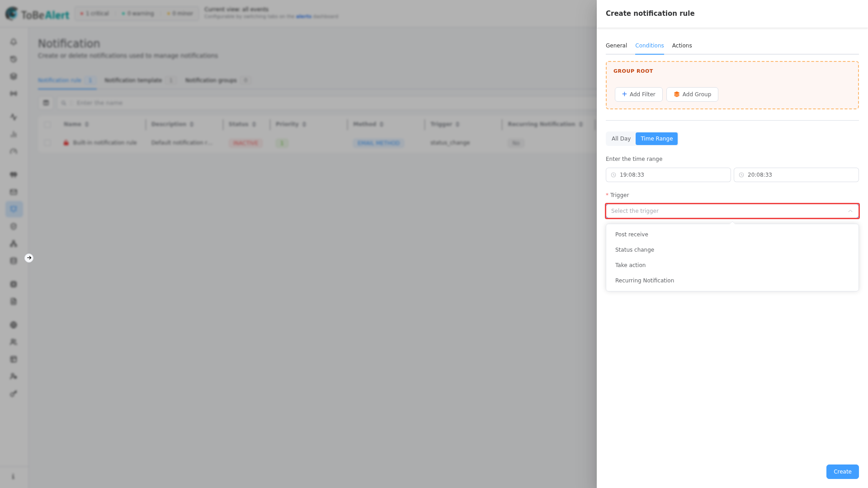Switch to the General tab
This screenshot has height=488, width=868.
[x=616, y=46]
